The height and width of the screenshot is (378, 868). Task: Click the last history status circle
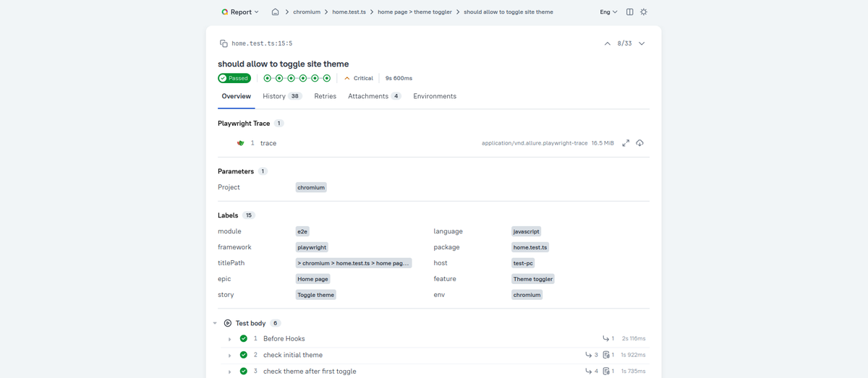click(327, 78)
